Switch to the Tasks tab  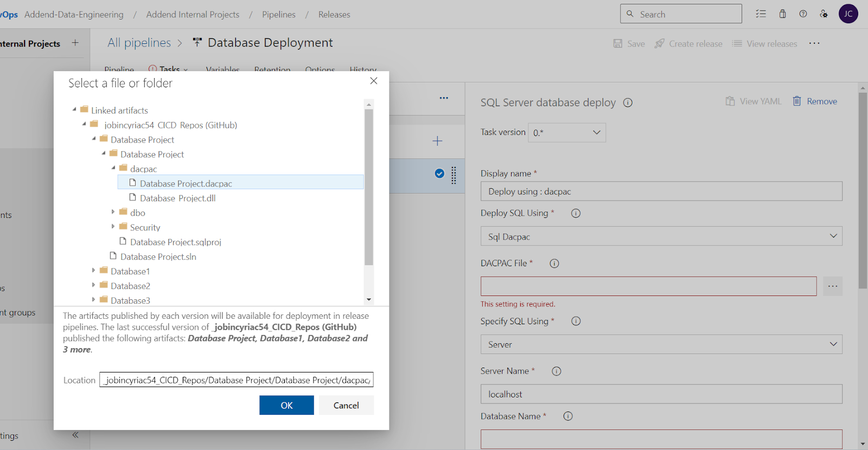[x=169, y=69]
